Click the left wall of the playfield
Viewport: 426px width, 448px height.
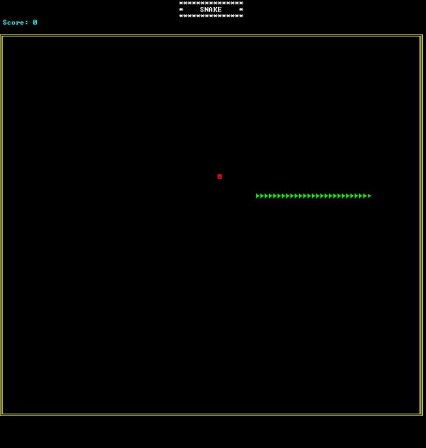2,225
